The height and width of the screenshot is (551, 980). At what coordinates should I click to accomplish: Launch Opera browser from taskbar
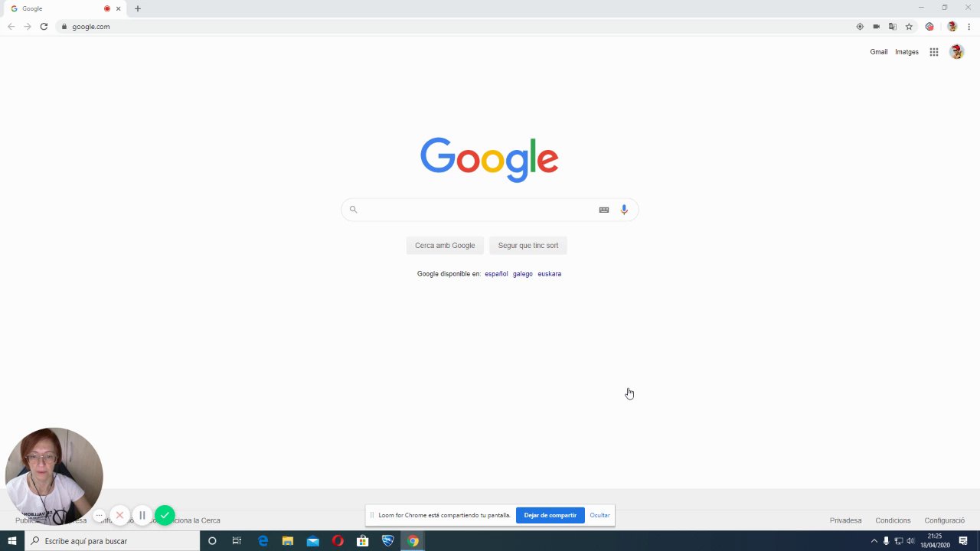coord(338,541)
